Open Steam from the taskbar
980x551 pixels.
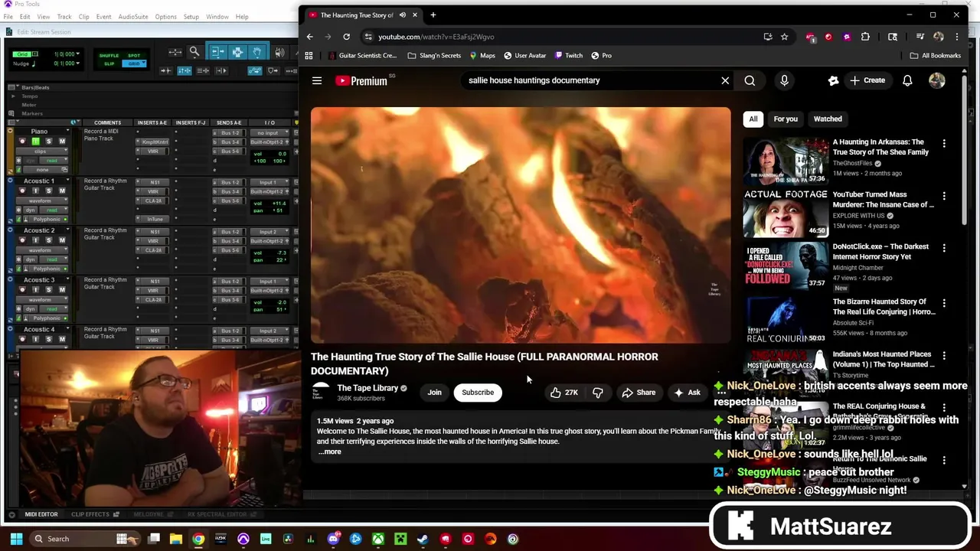pyautogui.click(x=423, y=539)
